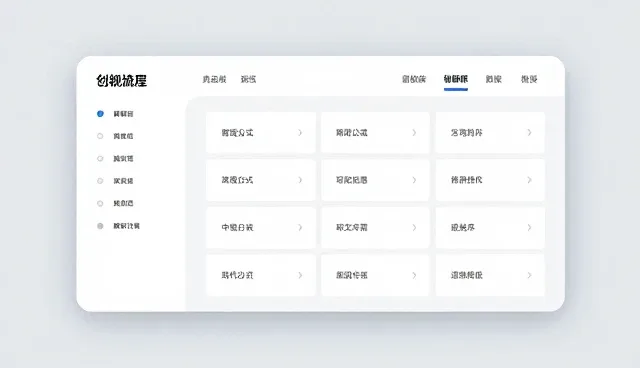
Task: Expand chevron on third-row right card
Action: pyautogui.click(x=529, y=228)
